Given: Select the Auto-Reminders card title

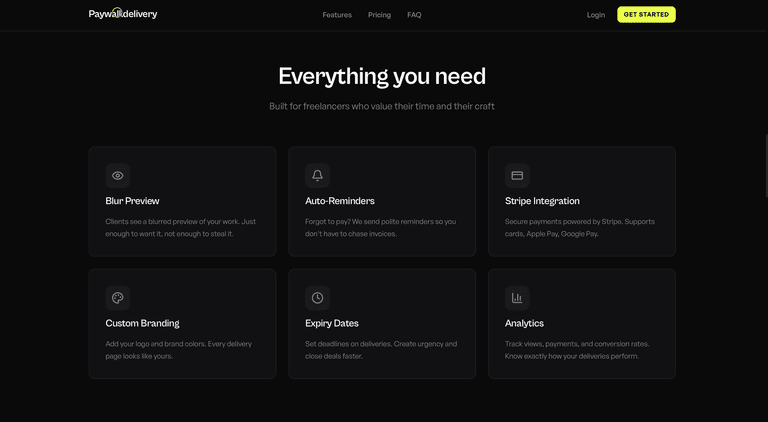Looking at the screenshot, I should point(340,201).
